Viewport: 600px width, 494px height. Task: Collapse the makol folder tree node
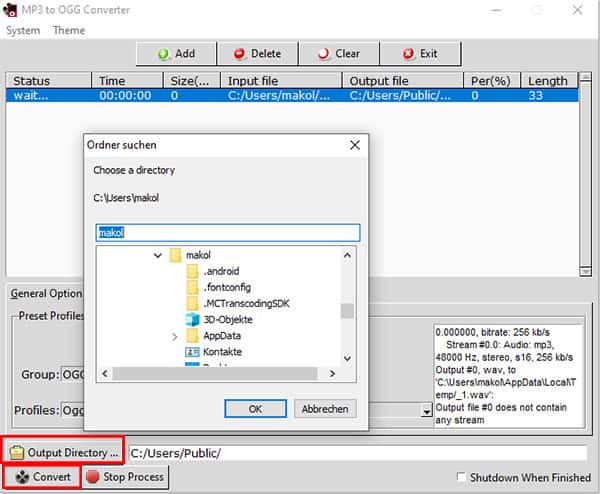point(157,255)
